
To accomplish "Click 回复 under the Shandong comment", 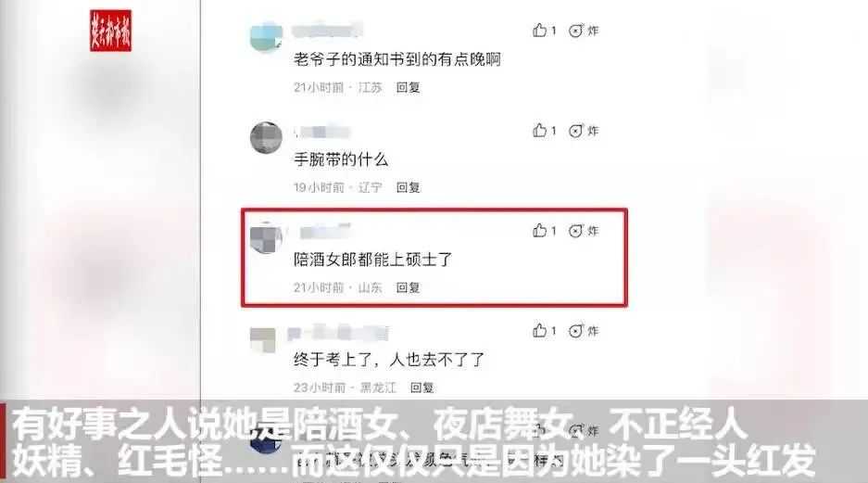I will (x=408, y=287).
